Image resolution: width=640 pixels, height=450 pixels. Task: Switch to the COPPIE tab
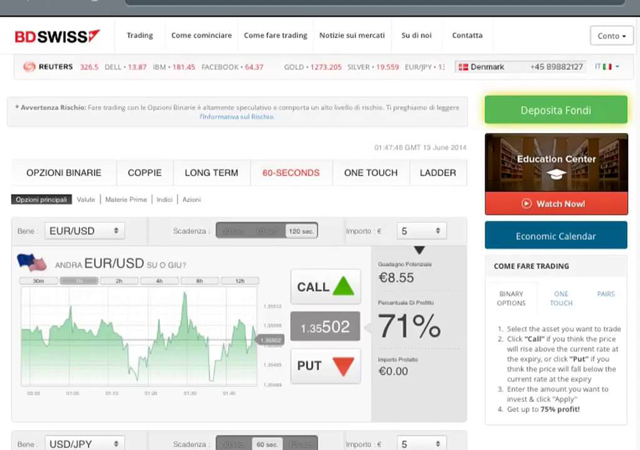coord(144,173)
